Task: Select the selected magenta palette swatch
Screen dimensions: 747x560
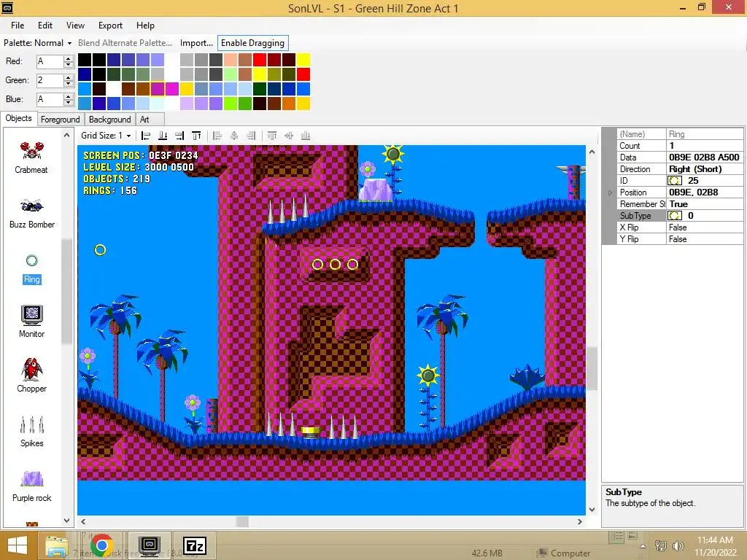Action: (x=158, y=88)
